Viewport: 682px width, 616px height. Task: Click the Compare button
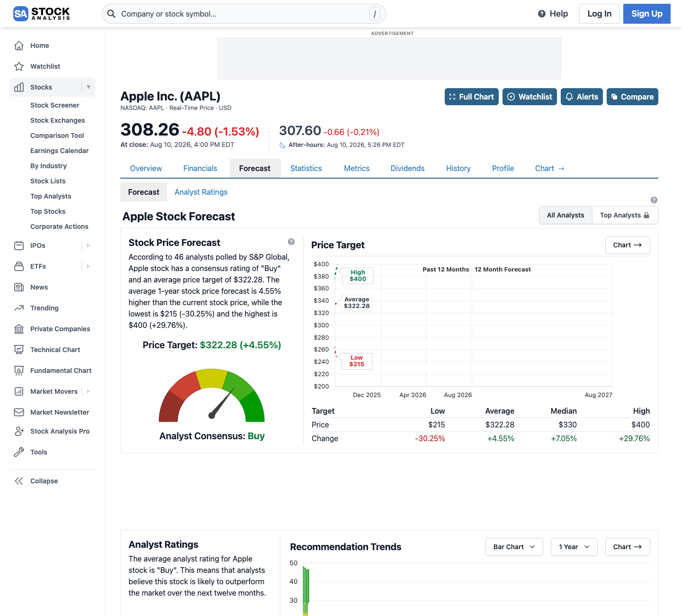pos(632,97)
